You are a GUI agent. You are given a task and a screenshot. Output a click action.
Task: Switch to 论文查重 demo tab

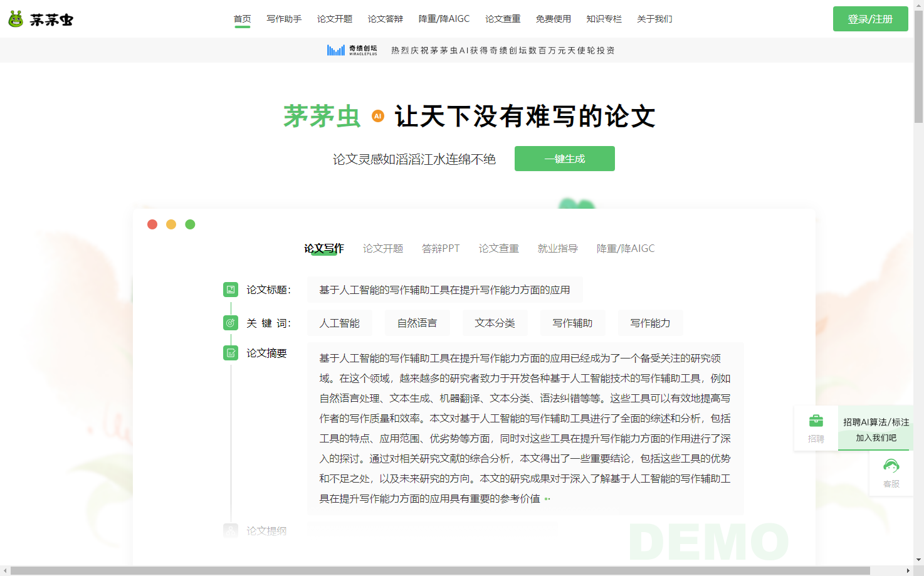pos(499,248)
